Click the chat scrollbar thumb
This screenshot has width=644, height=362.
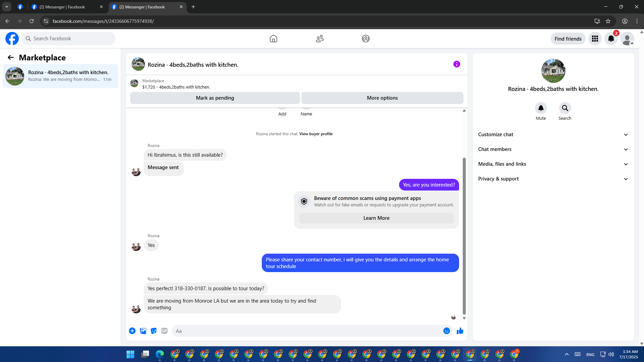(464, 236)
